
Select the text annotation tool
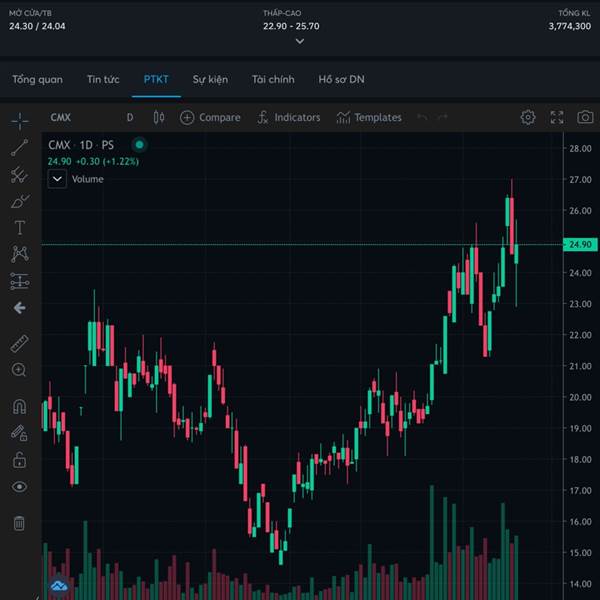point(20,228)
